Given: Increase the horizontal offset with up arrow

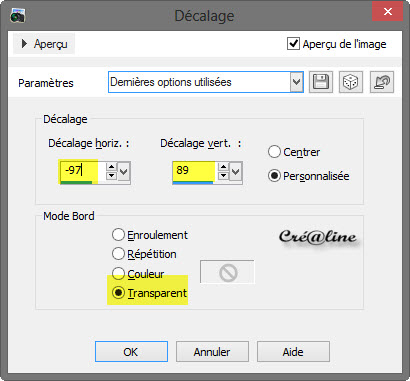Looking at the screenshot, I should [x=112, y=167].
